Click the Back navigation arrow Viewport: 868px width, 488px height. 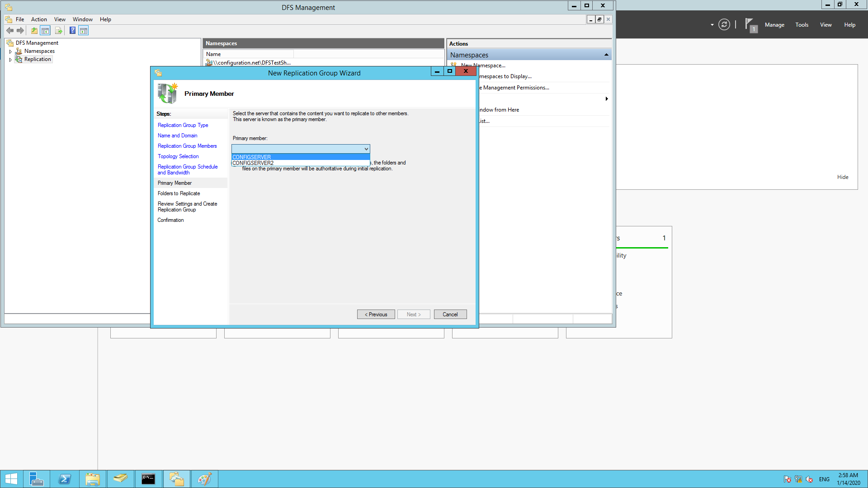point(10,30)
